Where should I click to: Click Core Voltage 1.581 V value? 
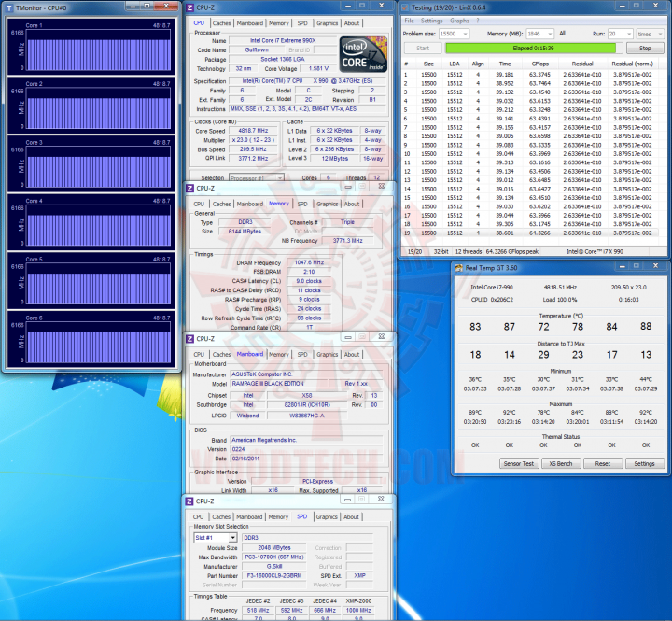click(318, 68)
